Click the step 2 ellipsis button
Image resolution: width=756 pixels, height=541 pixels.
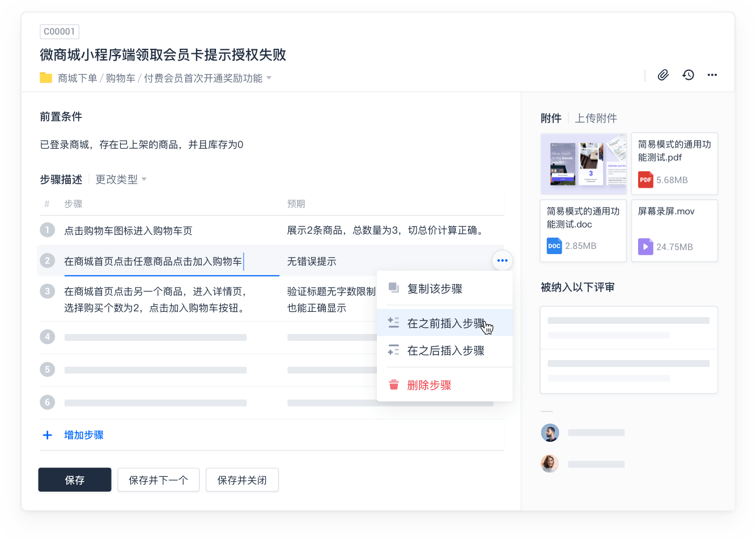tap(502, 261)
